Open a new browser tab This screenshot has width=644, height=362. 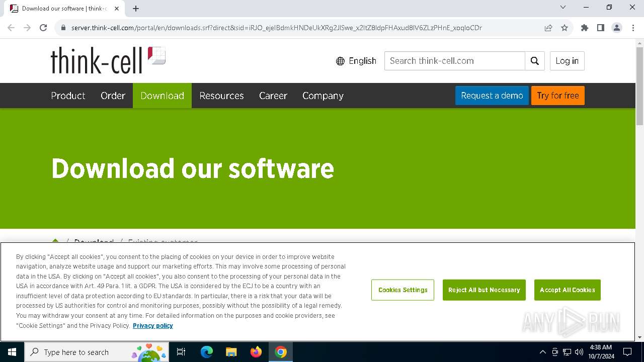[136, 9]
